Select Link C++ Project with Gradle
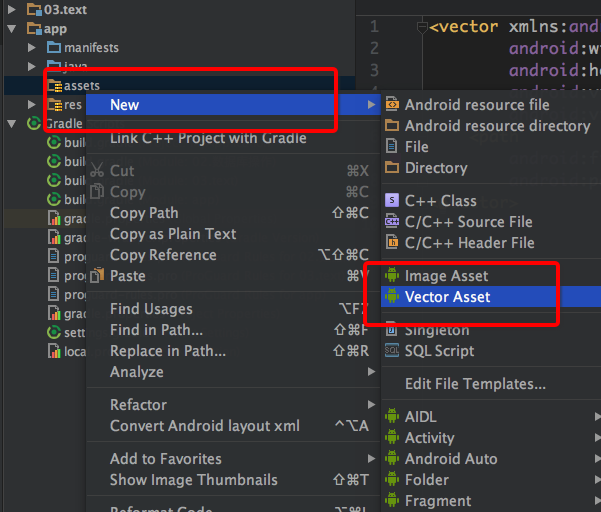 pos(233,138)
